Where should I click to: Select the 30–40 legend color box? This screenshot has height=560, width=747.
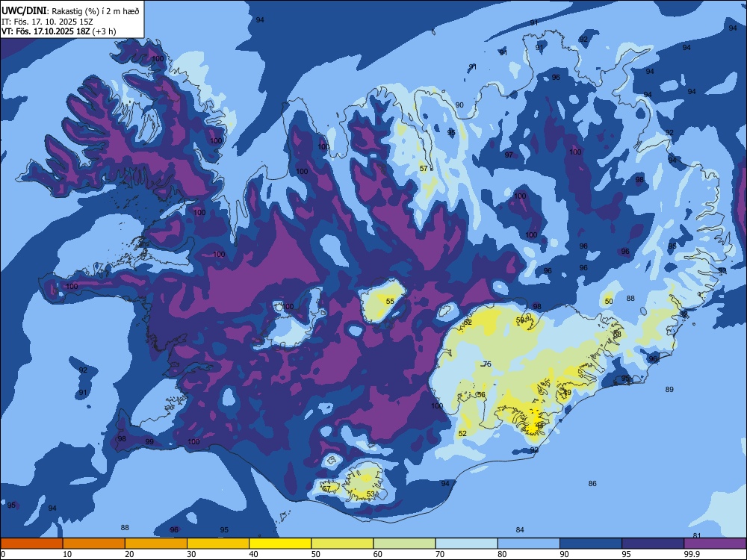pyautogui.click(x=218, y=544)
